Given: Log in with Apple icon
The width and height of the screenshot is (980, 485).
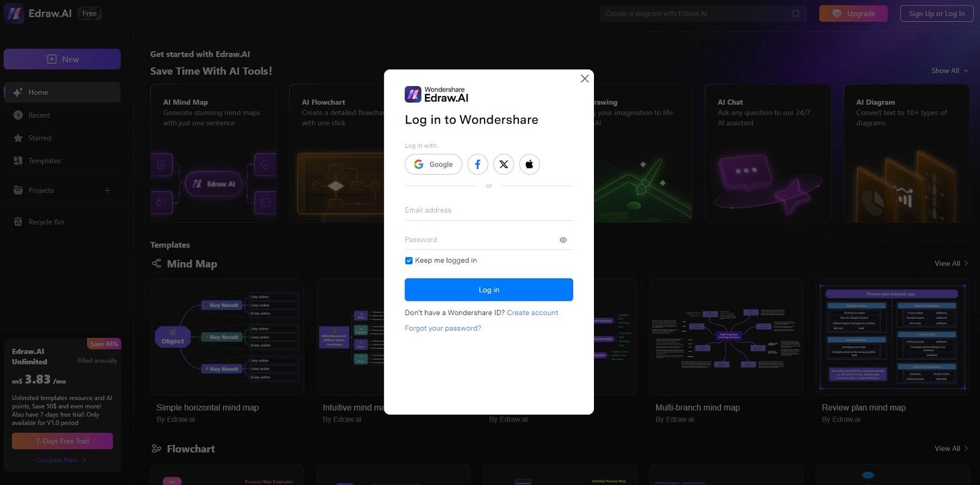Looking at the screenshot, I should pos(529,164).
